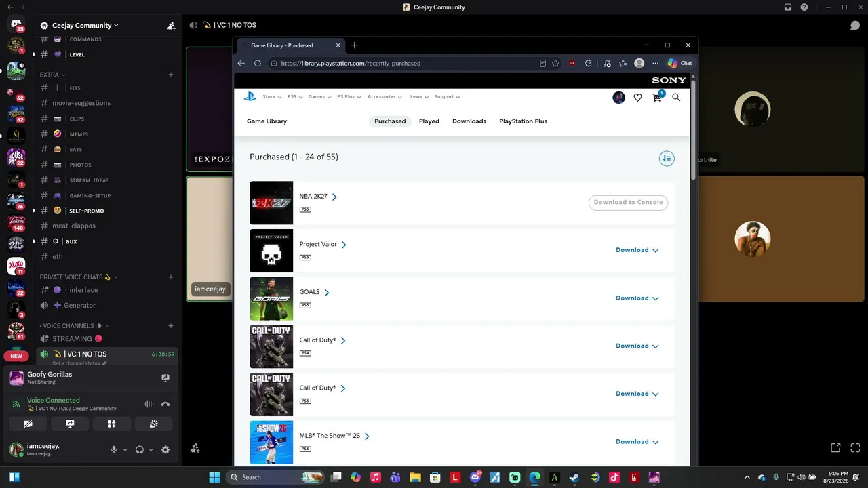Image resolution: width=868 pixels, height=488 pixels.
Task: Disconnect from the voice channel
Action: tap(165, 404)
